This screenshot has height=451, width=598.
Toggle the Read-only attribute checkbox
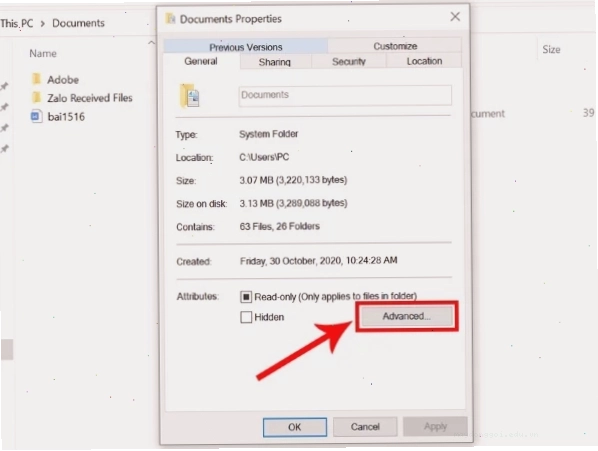(x=246, y=297)
